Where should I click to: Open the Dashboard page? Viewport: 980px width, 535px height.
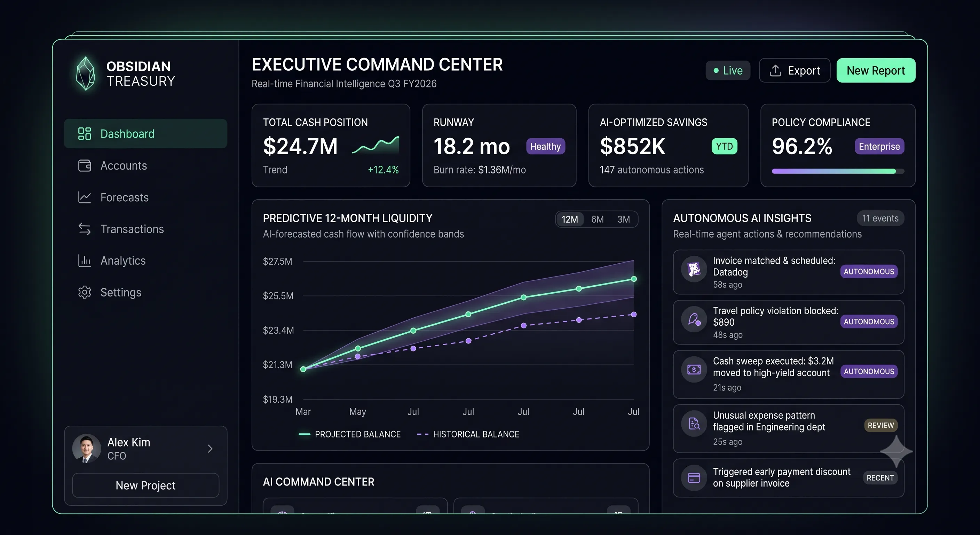pos(146,134)
